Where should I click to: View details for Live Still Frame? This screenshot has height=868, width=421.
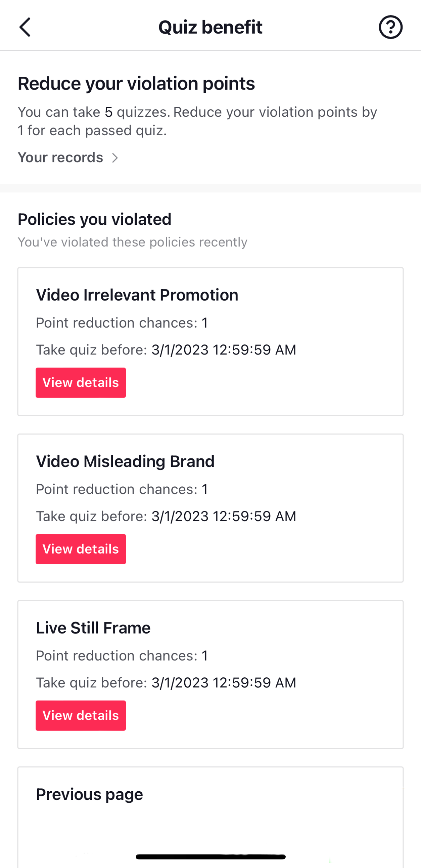(x=81, y=715)
